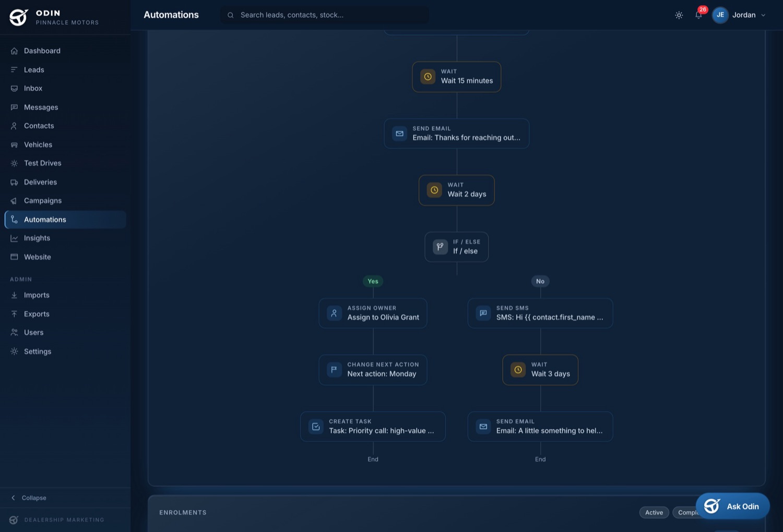This screenshot has width=783, height=532.
Task: Focus the search leads, contacts, stock field
Action: click(324, 15)
